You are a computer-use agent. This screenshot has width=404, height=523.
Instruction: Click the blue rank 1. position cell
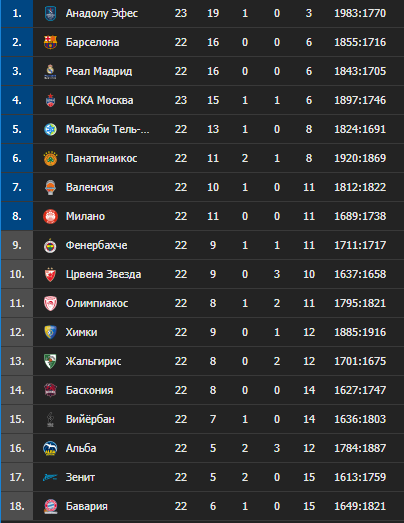click(17, 13)
